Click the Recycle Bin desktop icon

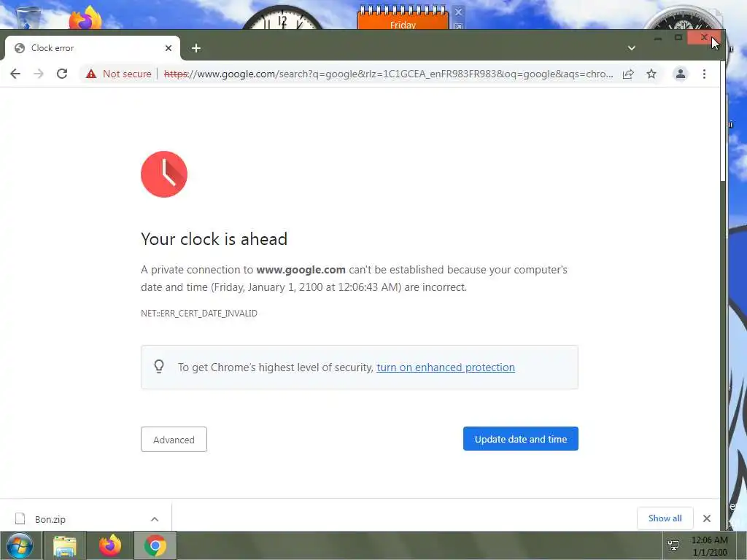tap(28, 17)
